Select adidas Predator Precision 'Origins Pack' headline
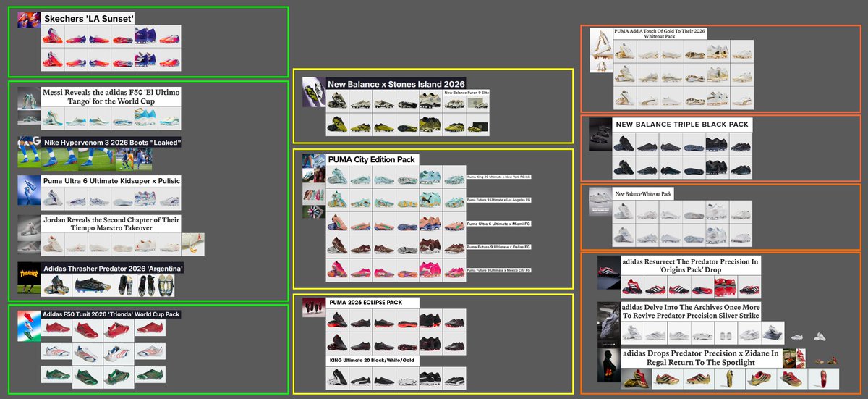This screenshot has height=399, width=868. (x=691, y=265)
